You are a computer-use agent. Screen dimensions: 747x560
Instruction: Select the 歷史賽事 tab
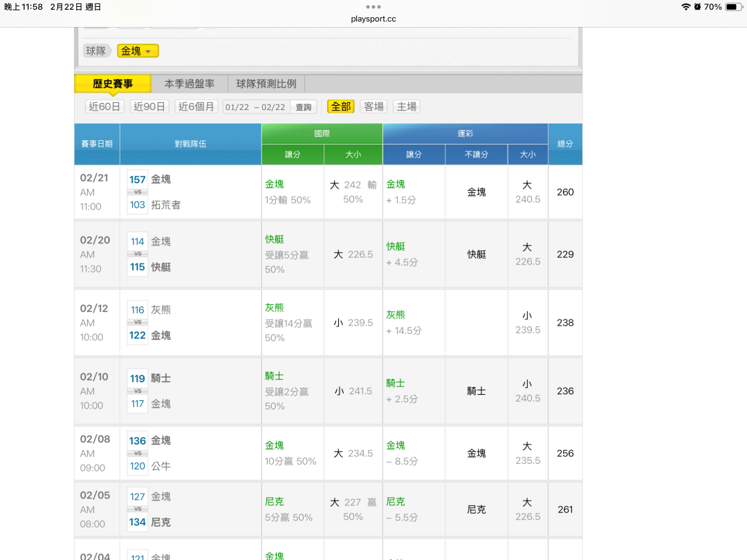click(113, 84)
